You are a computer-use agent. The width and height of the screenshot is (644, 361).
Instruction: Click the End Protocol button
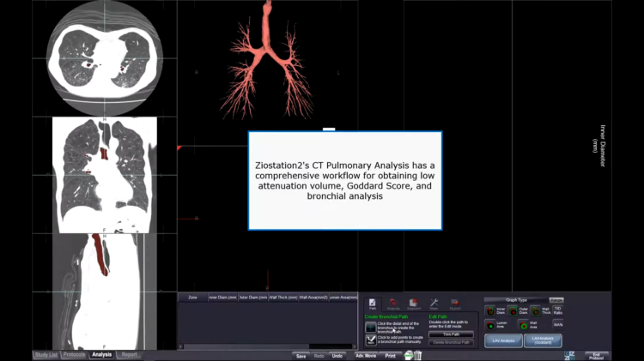tap(596, 356)
